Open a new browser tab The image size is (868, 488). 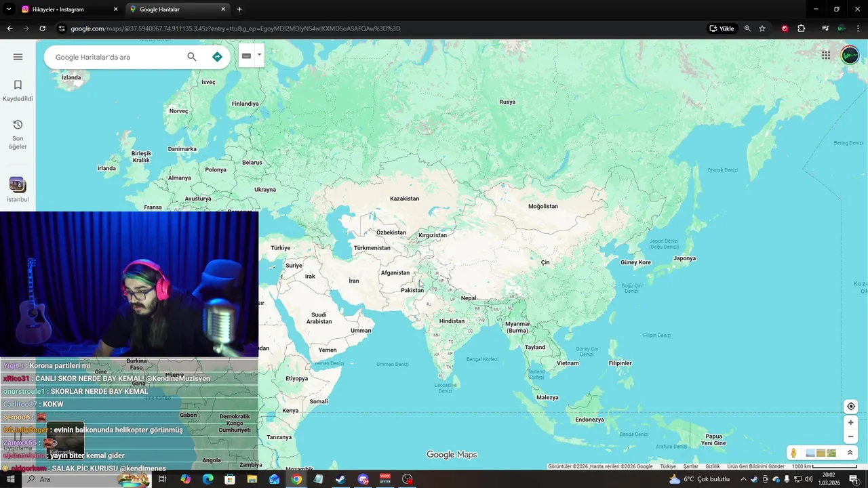point(239,9)
